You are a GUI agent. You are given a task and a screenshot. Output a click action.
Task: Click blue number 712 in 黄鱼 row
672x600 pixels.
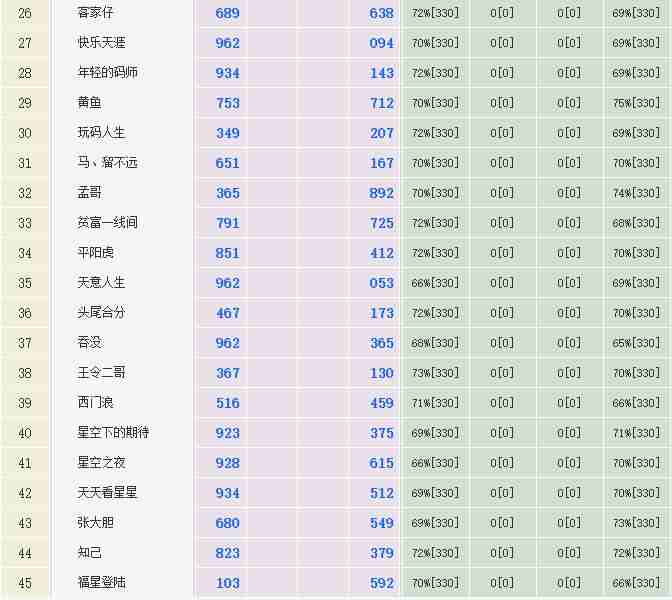click(x=381, y=103)
